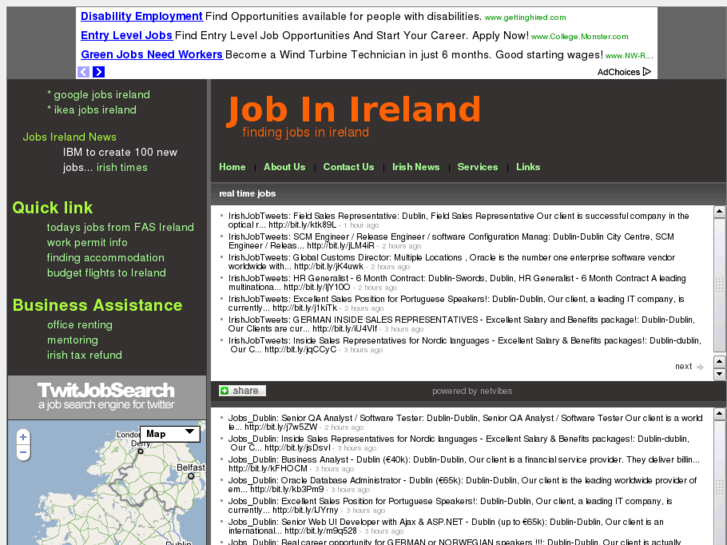Viewport: 727px width, 545px height.
Task: Click the Belfast marker on the map
Action: point(191,476)
